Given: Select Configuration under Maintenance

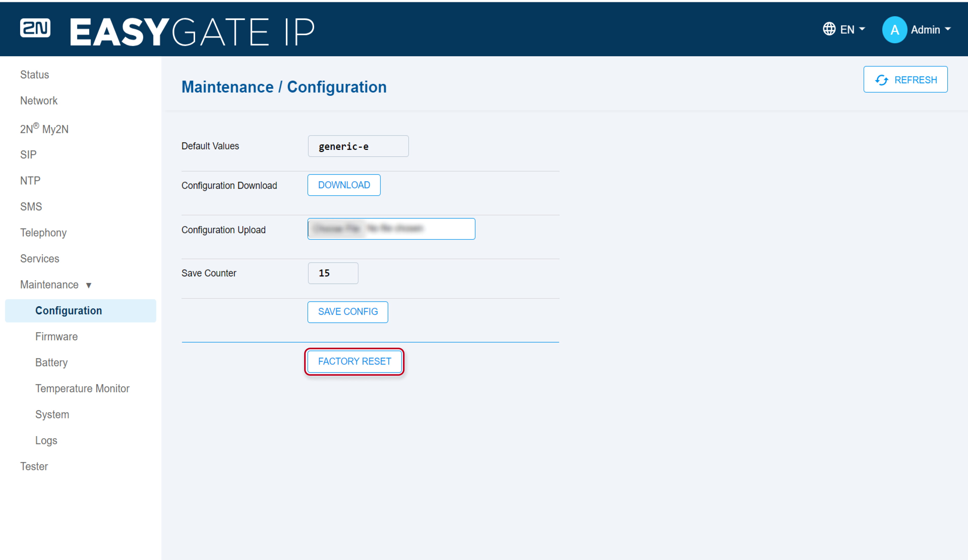Looking at the screenshot, I should 81,311.
